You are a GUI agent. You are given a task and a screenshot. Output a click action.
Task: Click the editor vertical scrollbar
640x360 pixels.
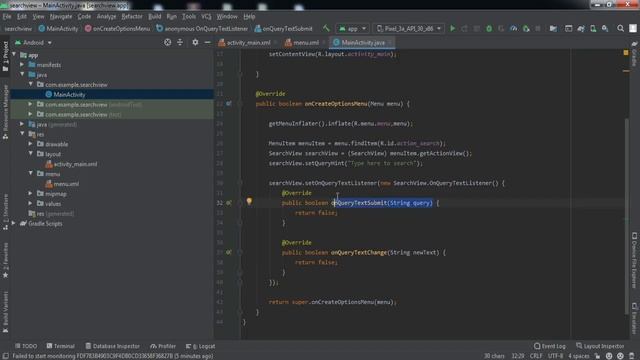click(x=626, y=216)
